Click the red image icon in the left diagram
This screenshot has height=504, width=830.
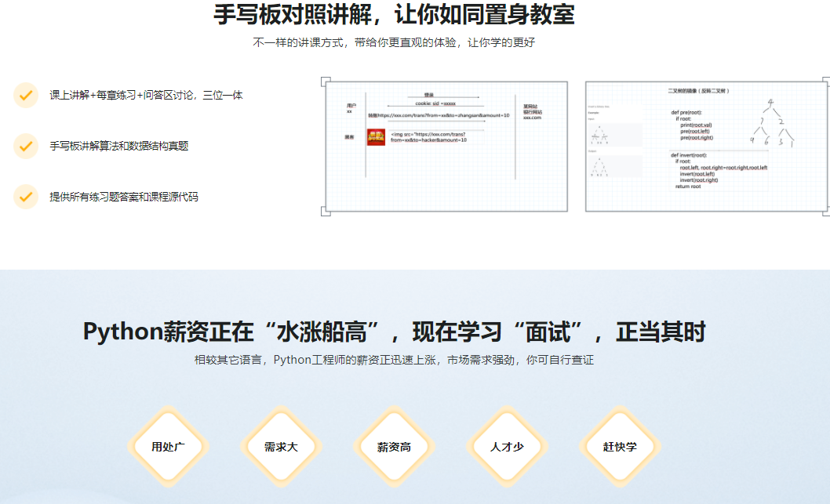(x=376, y=137)
